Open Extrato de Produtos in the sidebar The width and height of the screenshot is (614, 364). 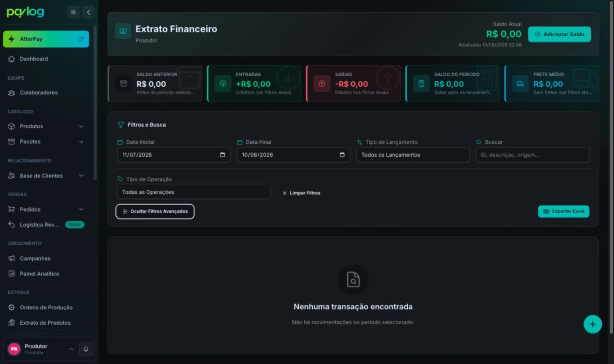(x=46, y=323)
